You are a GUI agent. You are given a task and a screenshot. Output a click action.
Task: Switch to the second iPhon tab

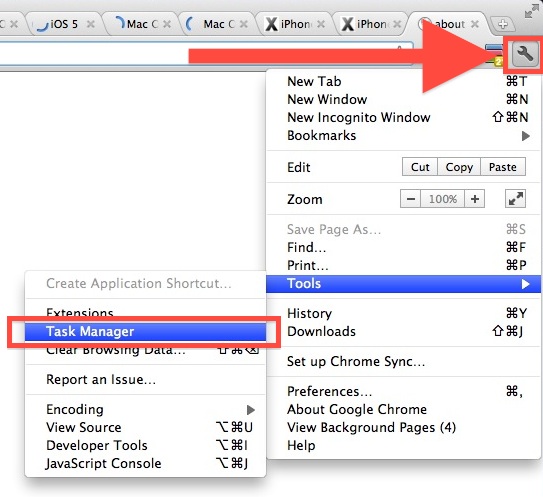pyautogui.click(x=372, y=24)
